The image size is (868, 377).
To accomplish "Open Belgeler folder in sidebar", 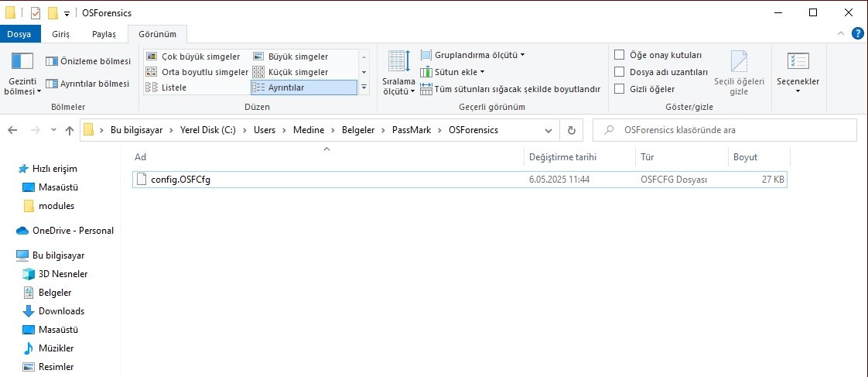I will [47, 293].
